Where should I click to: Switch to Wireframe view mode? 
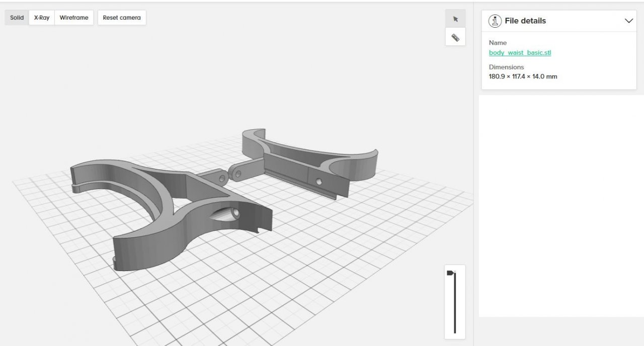click(74, 18)
